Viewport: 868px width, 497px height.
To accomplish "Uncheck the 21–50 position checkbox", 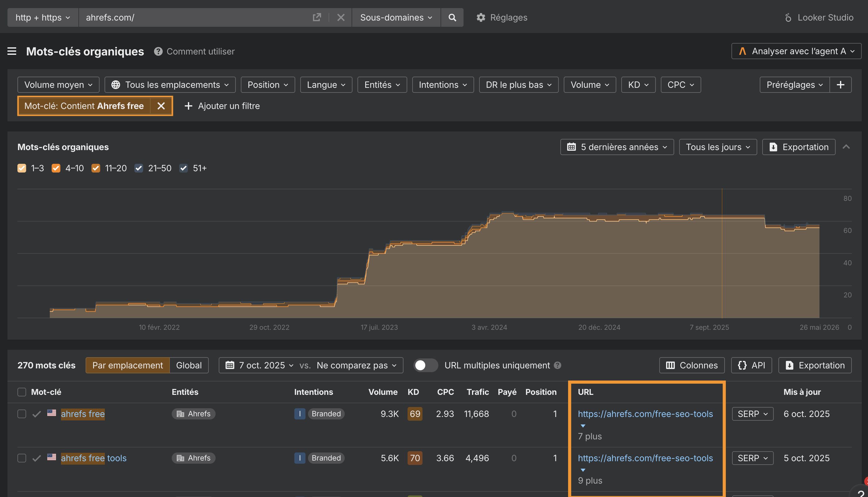I will 138,168.
